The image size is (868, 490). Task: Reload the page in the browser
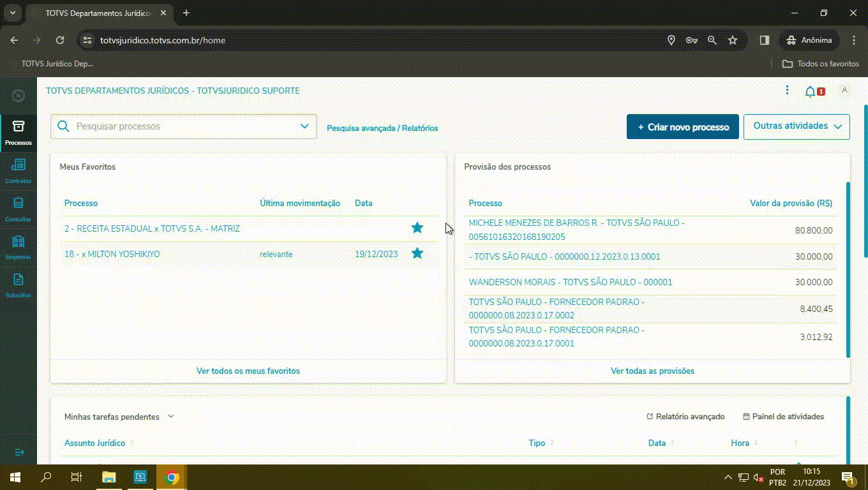click(60, 40)
